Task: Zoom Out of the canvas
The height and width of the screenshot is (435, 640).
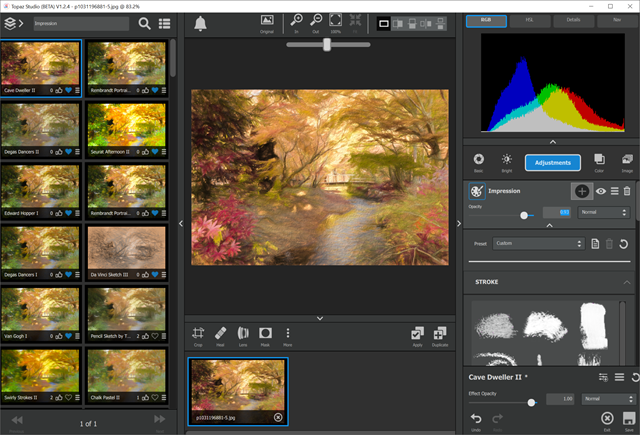Action: coord(316,24)
